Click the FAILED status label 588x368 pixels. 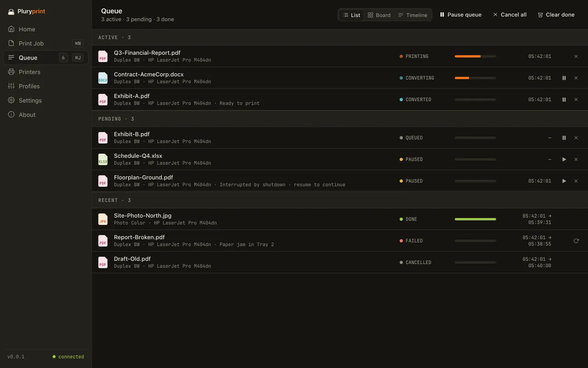pyautogui.click(x=414, y=241)
